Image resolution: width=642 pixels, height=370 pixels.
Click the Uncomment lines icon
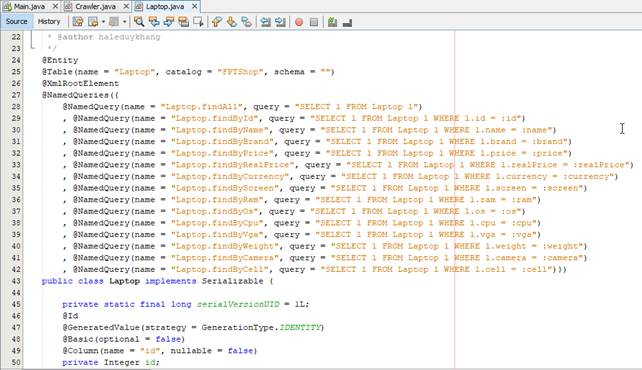(x=347, y=22)
